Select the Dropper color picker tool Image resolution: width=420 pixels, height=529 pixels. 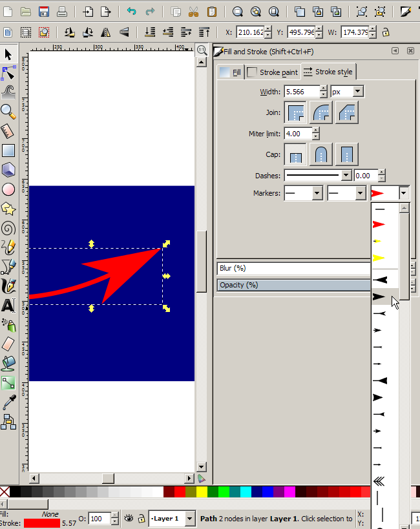[8, 402]
